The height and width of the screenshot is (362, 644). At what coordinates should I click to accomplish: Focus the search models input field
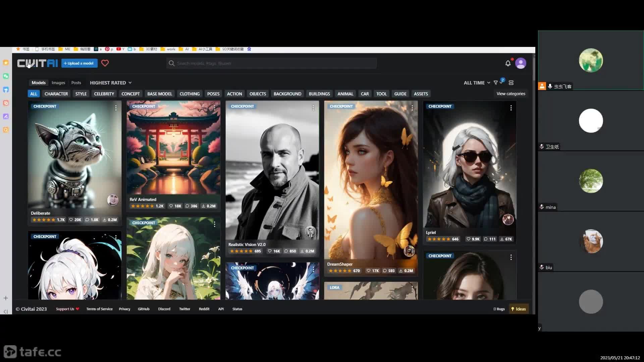[271, 63]
